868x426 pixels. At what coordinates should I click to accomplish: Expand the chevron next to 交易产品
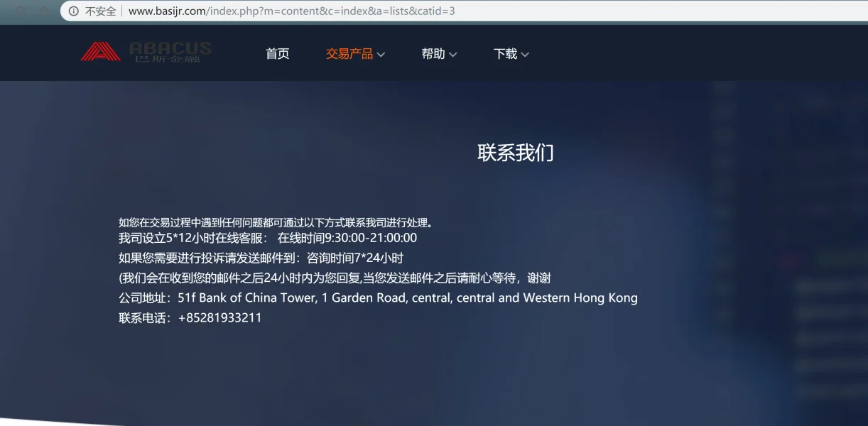click(x=381, y=55)
